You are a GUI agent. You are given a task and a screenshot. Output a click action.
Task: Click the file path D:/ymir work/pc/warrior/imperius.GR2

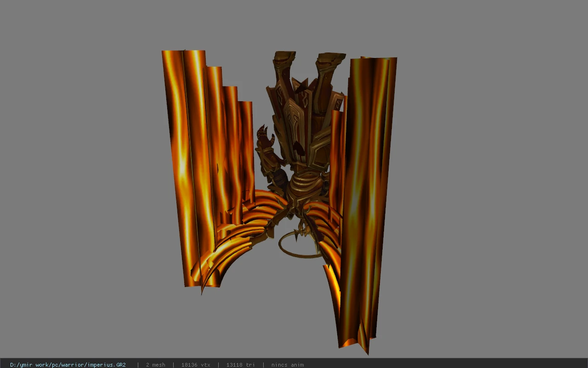tap(68, 365)
